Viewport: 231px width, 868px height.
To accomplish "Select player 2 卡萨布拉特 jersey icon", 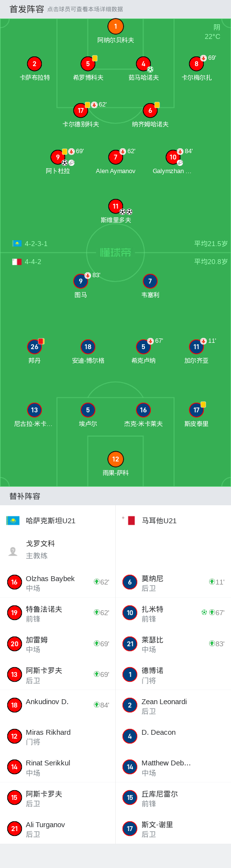I will point(34,64).
